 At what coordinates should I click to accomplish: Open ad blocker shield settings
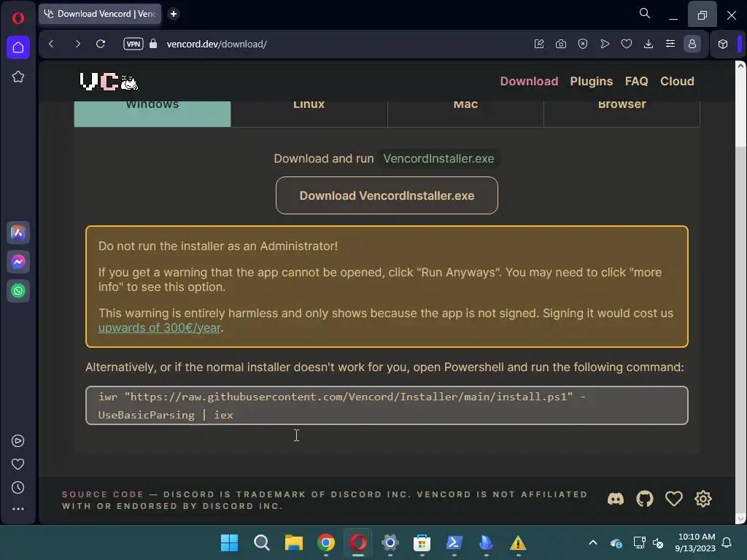coord(583,44)
